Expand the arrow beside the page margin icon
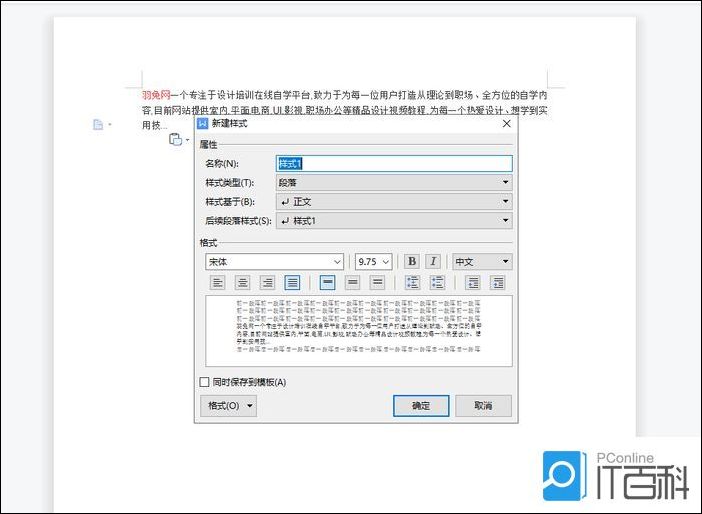The width and height of the screenshot is (702, 514). point(110,124)
